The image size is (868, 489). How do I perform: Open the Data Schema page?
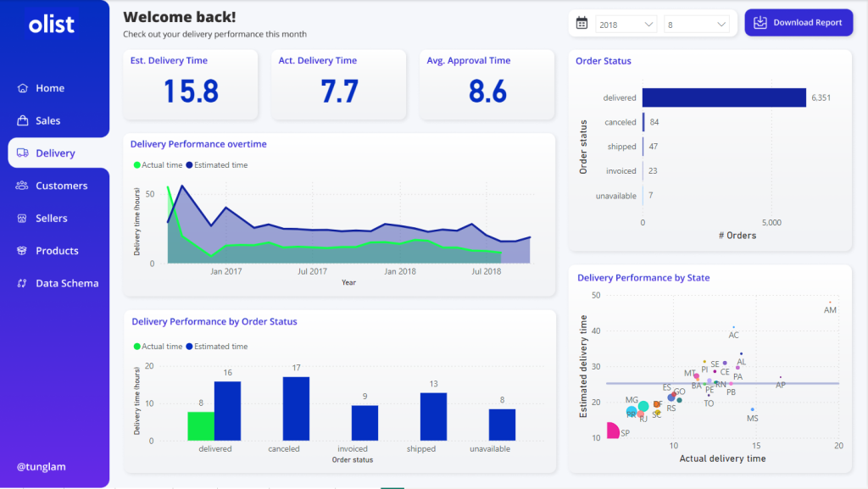[67, 283]
